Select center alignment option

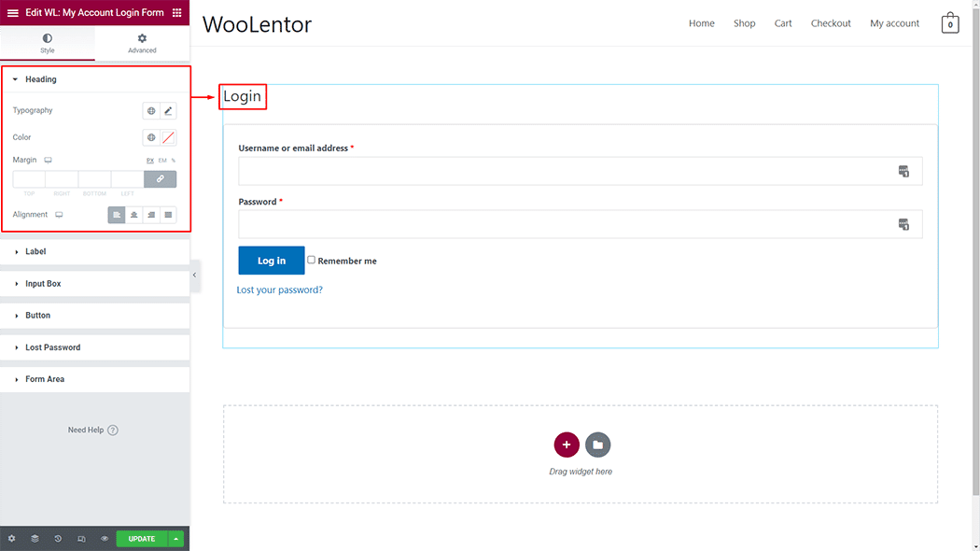(134, 215)
